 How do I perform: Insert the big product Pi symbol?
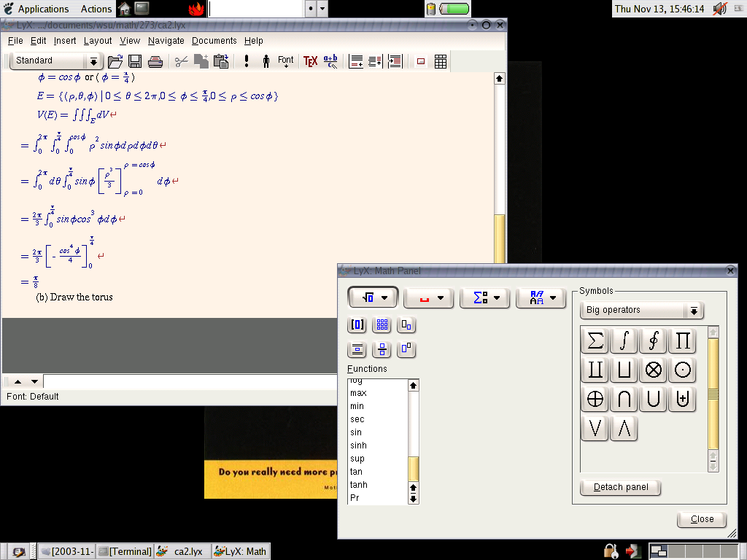682,341
